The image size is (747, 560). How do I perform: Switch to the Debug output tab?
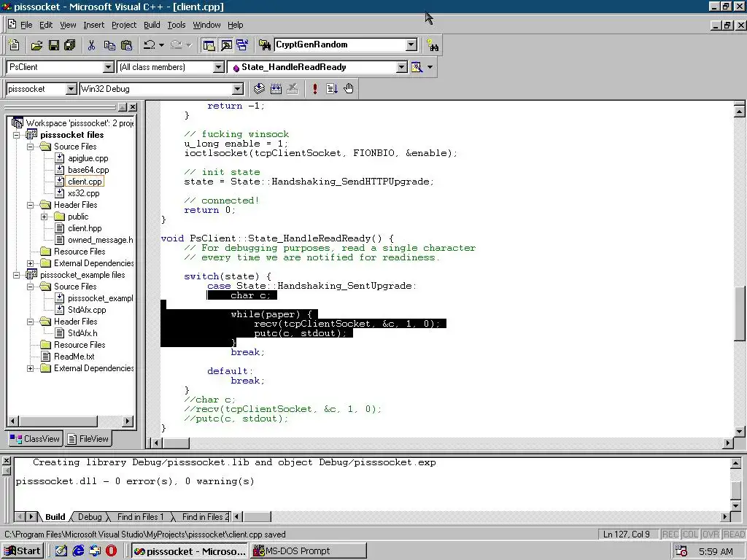click(x=90, y=517)
